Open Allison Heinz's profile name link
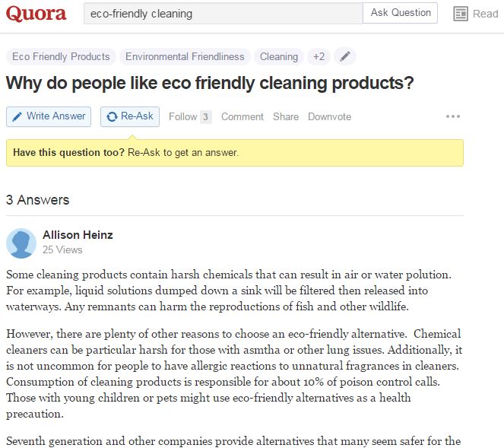This screenshot has height=448, width=504. tap(78, 235)
